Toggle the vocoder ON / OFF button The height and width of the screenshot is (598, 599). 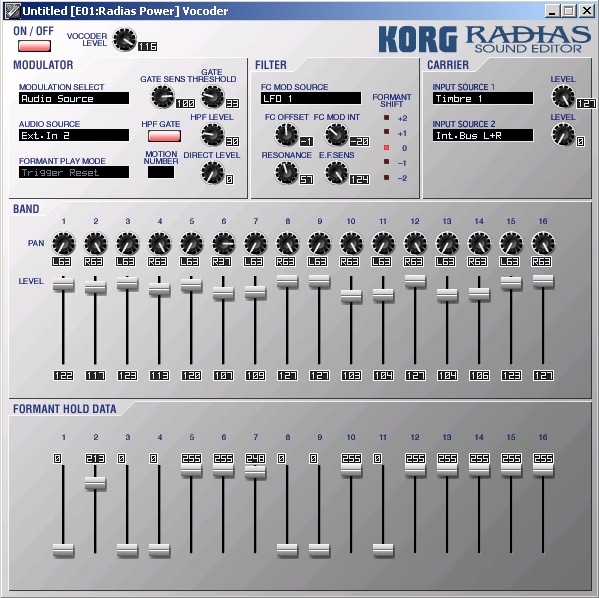click(x=34, y=46)
